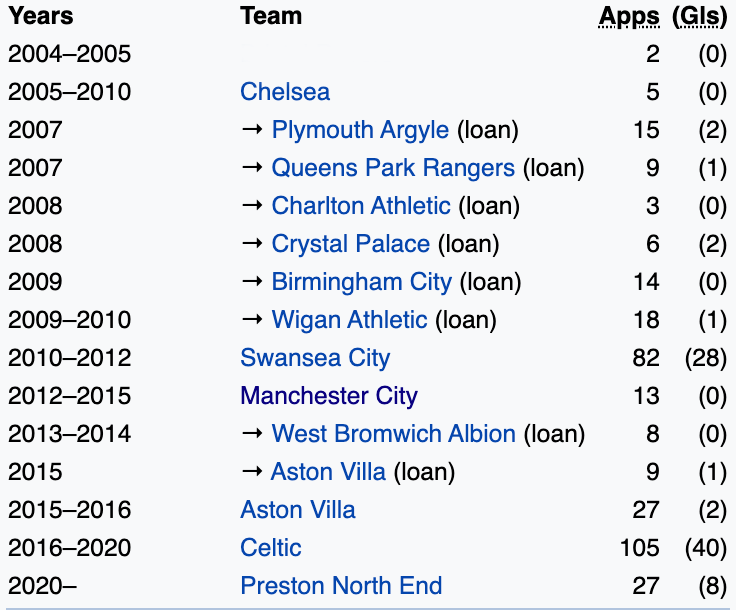
Task: Open the Crystal Palace link
Action: pyautogui.click(x=350, y=244)
